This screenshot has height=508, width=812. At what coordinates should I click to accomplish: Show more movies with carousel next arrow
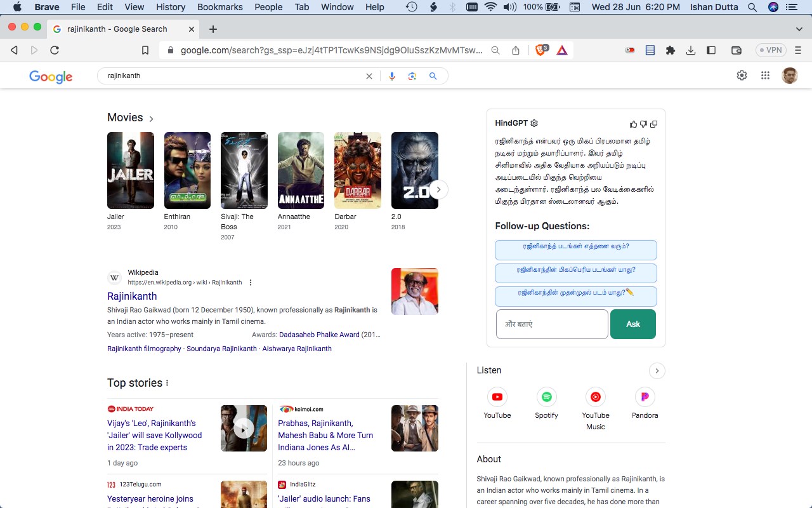(x=438, y=189)
